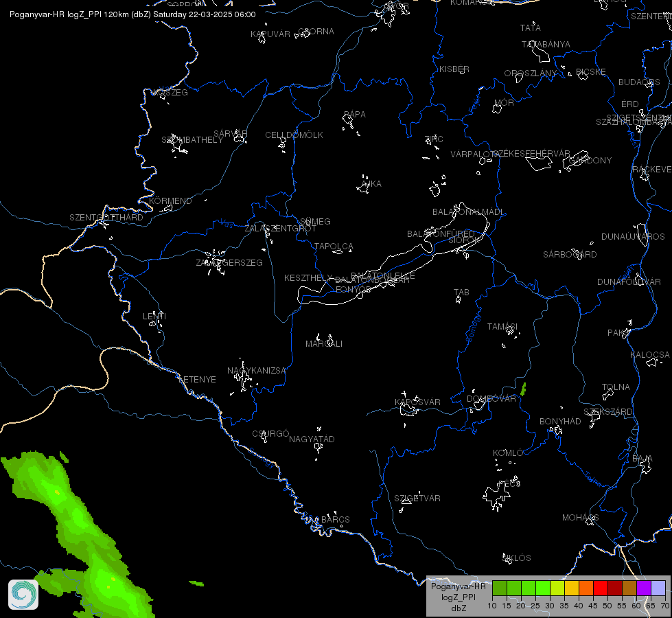Click the PÁPA city label
Screen dimensions: 672x618
tap(355, 115)
